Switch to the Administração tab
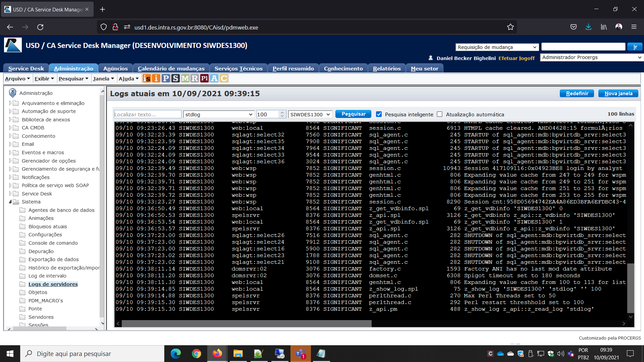The image size is (644, 362). (73, 68)
